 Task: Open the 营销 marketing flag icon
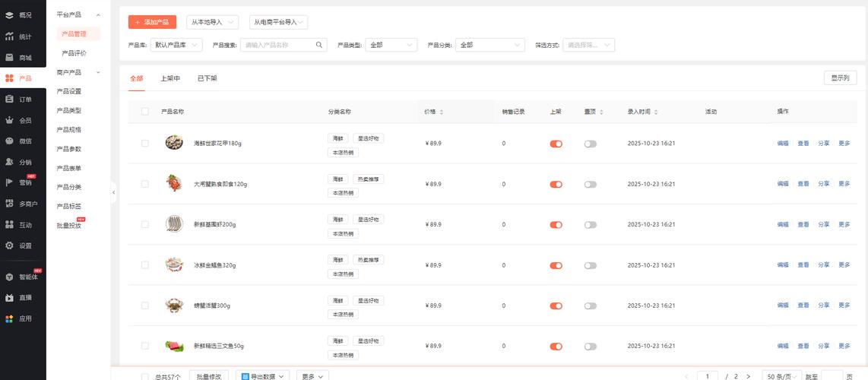pyautogui.click(x=9, y=182)
